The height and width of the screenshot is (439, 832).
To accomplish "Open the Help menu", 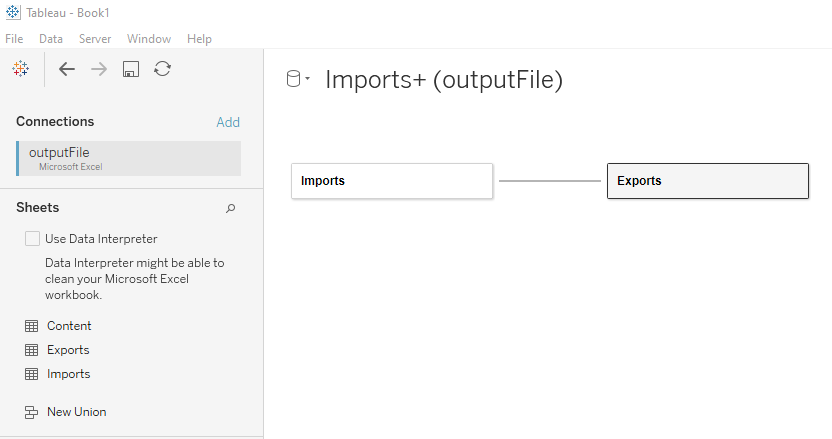I will (199, 39).
